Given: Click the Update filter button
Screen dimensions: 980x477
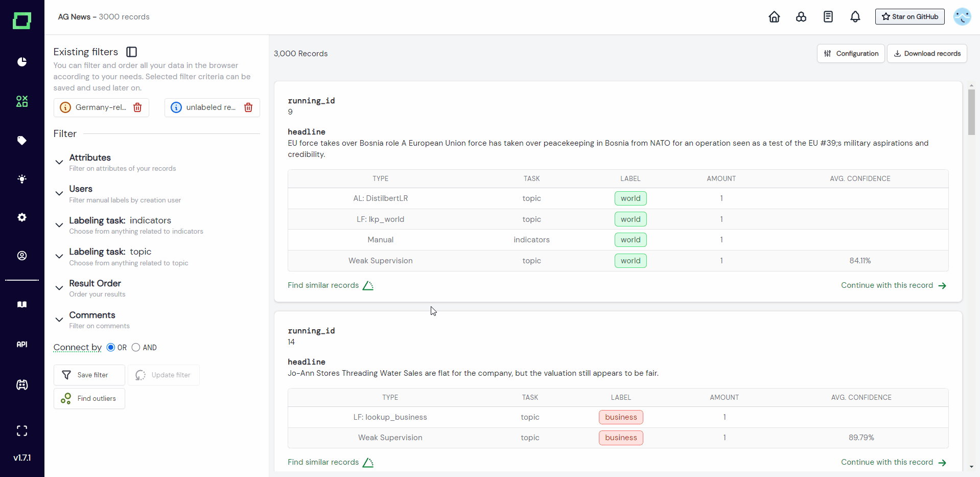Looking at the screenshot, I should 164,375.
